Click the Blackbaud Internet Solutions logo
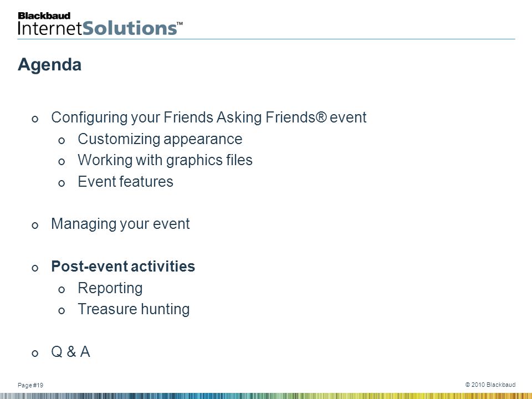532x399 pixels. click(x=100, y=24)
